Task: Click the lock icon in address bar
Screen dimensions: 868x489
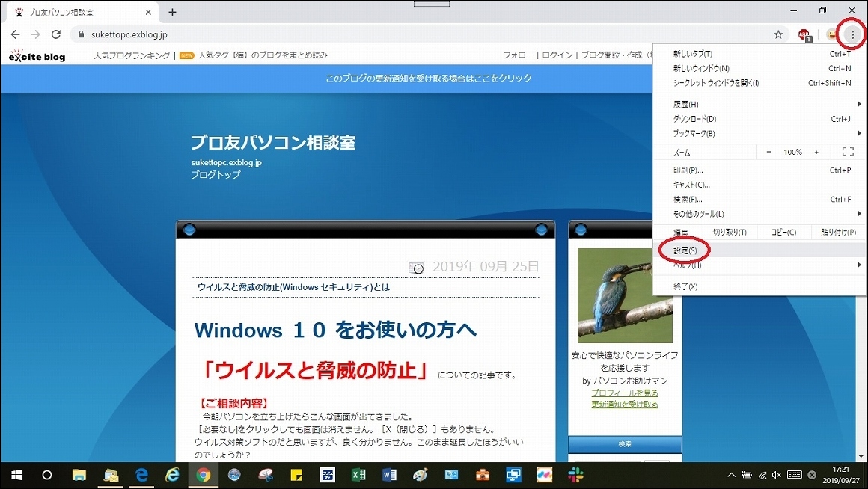Action: coord(82,34)
